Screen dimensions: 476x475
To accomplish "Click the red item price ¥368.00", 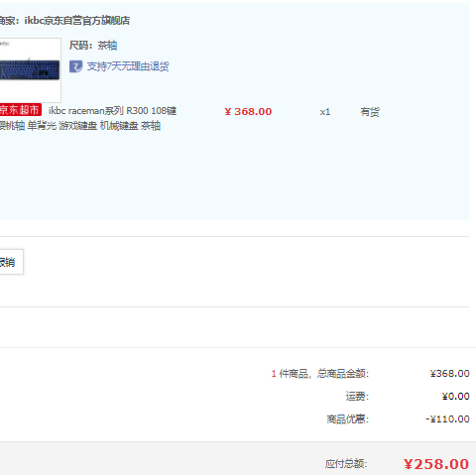I will point(248,112).
